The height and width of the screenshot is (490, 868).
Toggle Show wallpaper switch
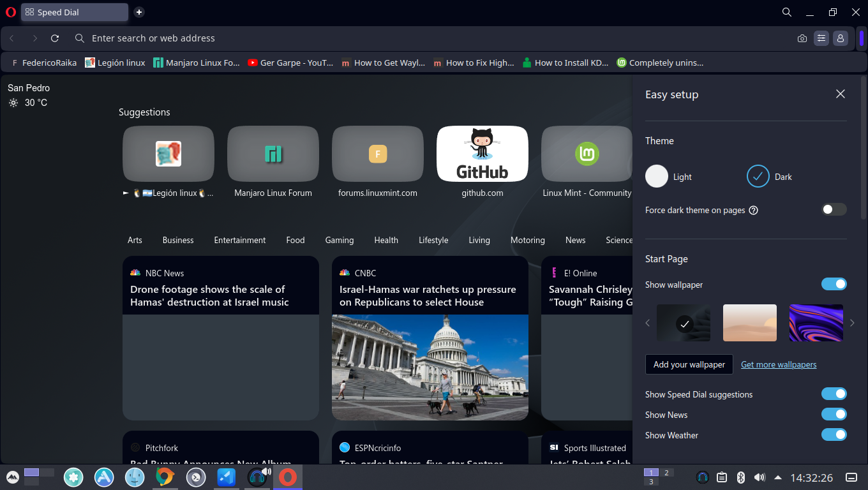click(x=834, y=284)
